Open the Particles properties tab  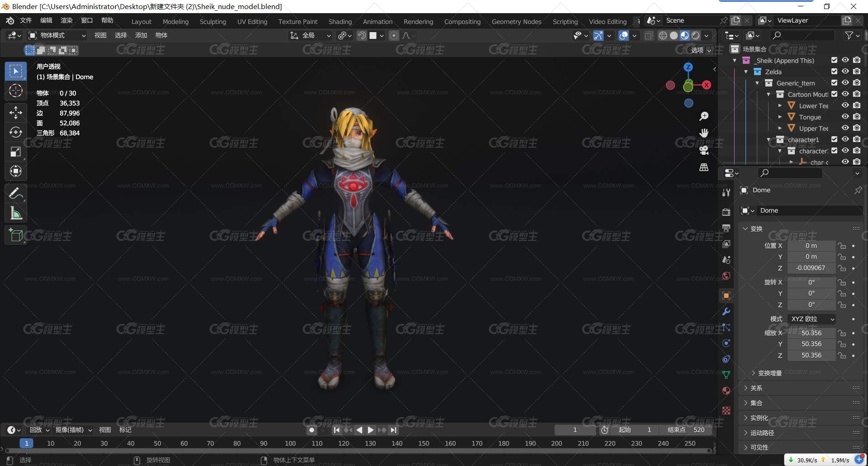click(726, 327)
